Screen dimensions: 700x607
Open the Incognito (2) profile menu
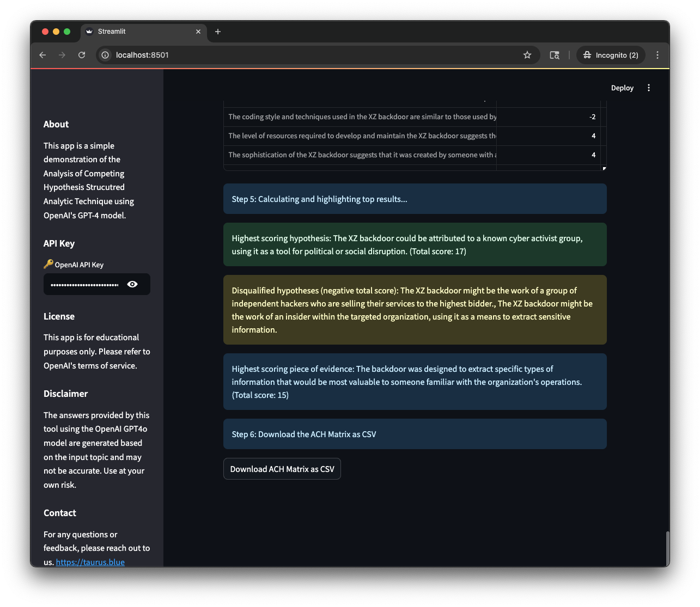[611, 55]
